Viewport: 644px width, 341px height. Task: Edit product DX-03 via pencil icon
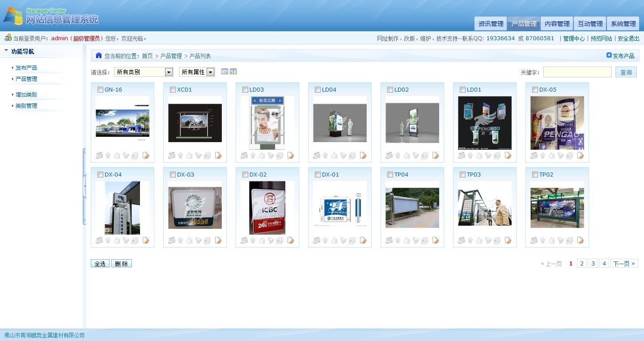pyautogui.click(x=218, y=240)
